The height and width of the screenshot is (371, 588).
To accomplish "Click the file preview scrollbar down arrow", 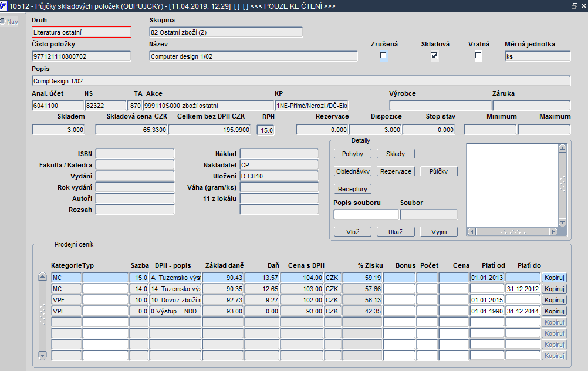I will [563, 222].
